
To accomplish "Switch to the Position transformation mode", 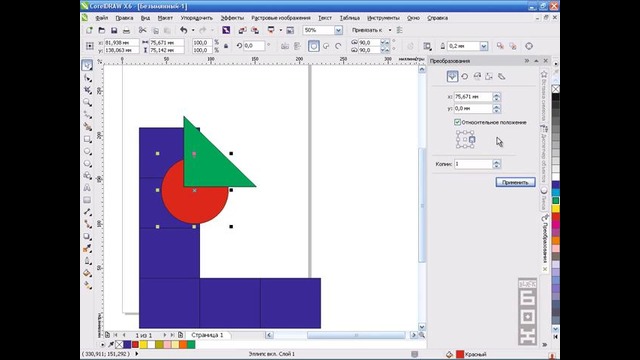I will coord(452,76).
